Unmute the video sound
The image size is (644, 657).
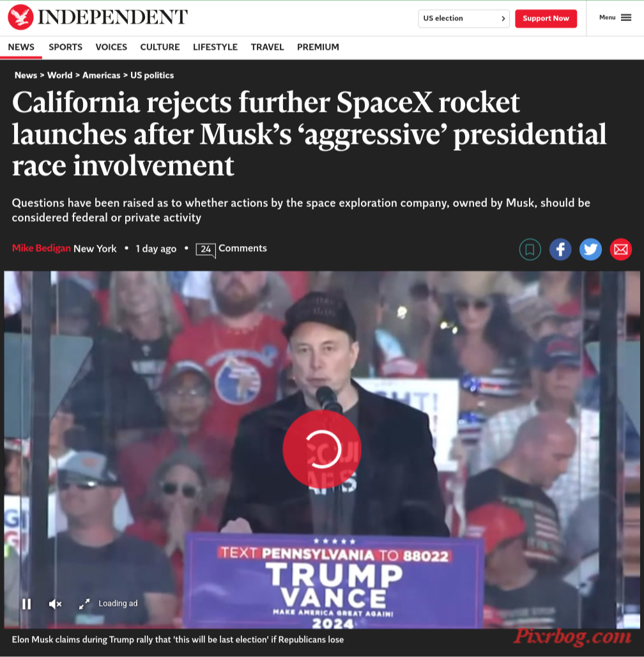tap(56, 604)
